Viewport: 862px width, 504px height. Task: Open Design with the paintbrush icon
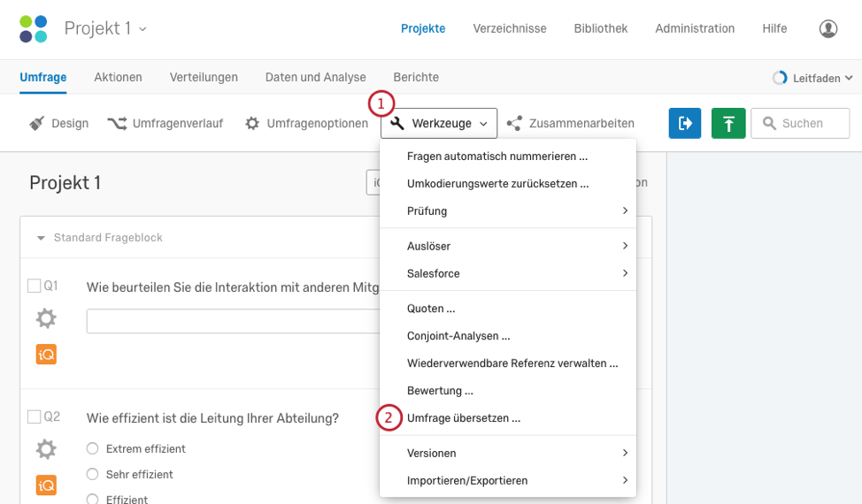(x=58, y=124)
